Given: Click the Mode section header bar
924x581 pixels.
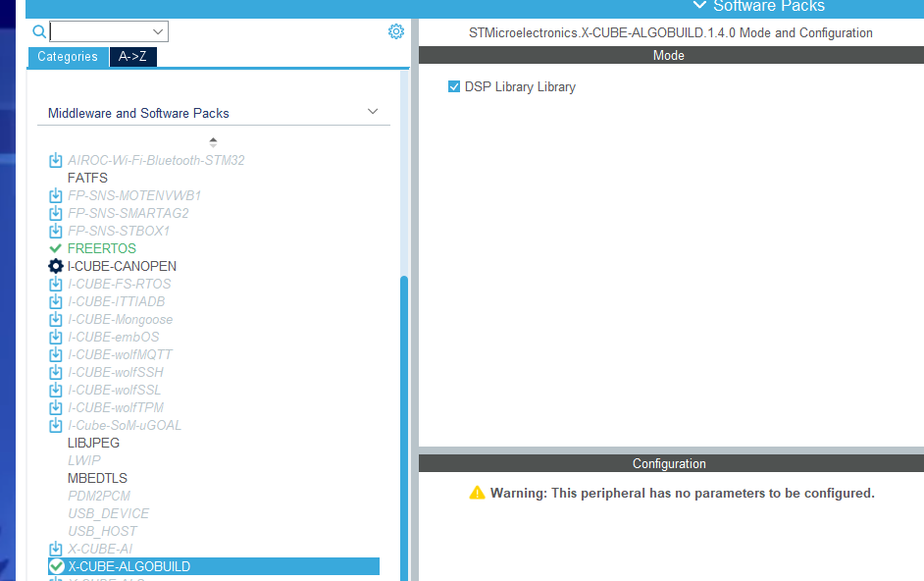Looking at the screenshot, I should coord(671,55).
